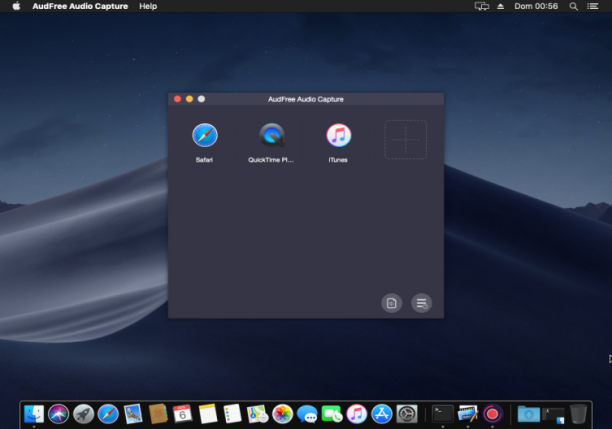Open Spotlight search in the menu bar
Image resolution: width=612 pixels, height=429 pixels.
[x=573, y=6]
